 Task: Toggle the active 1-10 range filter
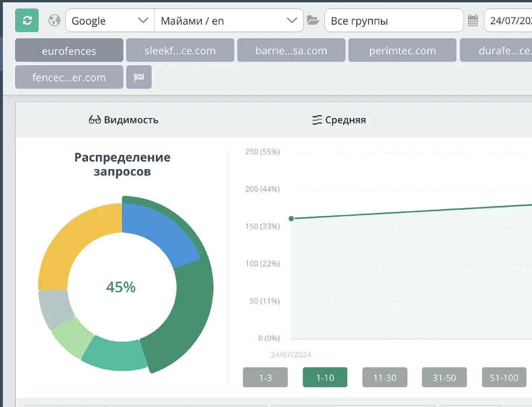(x=325, y=378)
